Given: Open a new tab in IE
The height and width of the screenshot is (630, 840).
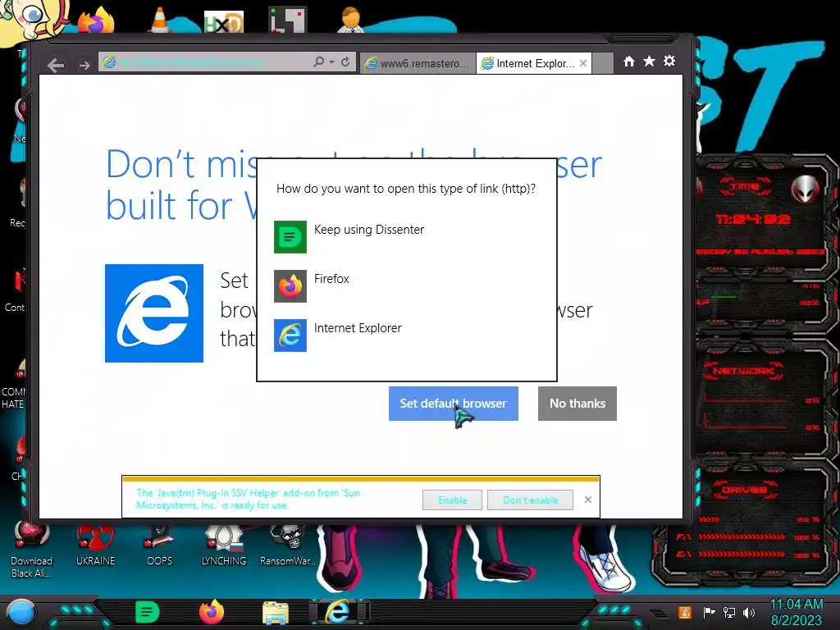Looking at the screenshot, I should [603, 63].
